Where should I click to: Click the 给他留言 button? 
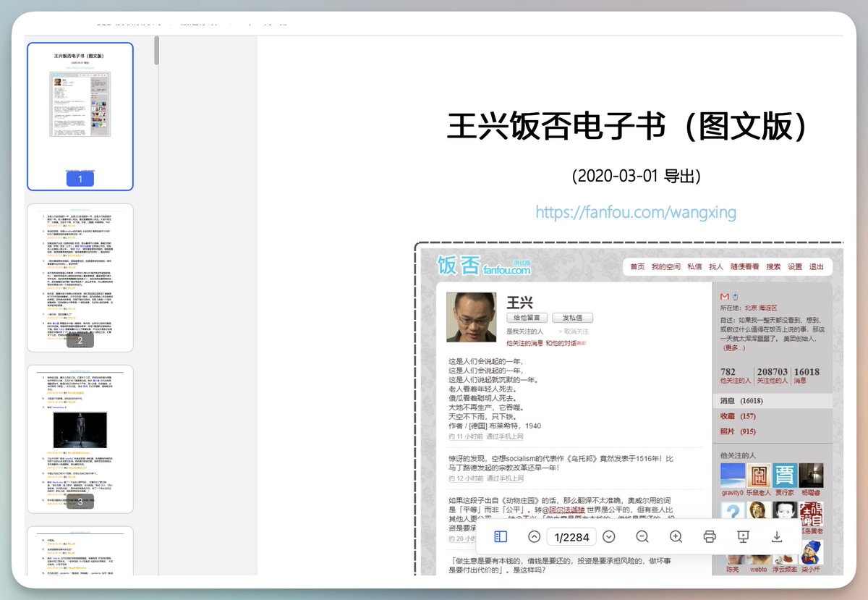[x=526, y=318]
